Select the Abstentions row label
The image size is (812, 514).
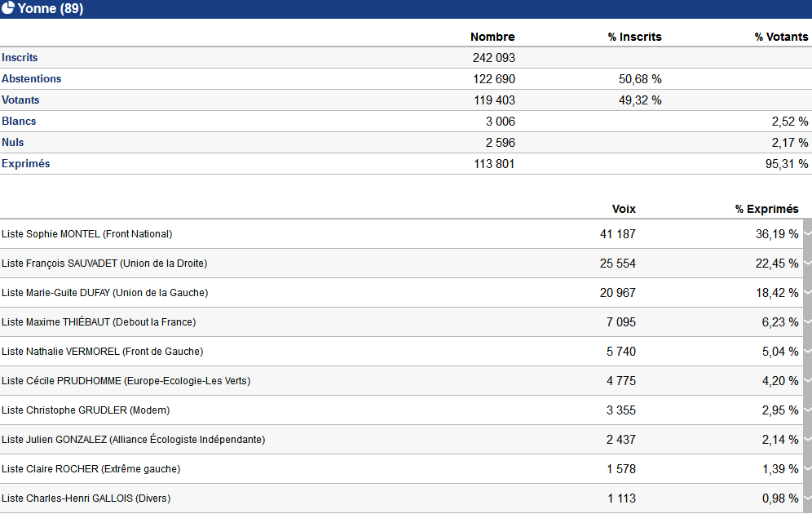pos(32,79)
